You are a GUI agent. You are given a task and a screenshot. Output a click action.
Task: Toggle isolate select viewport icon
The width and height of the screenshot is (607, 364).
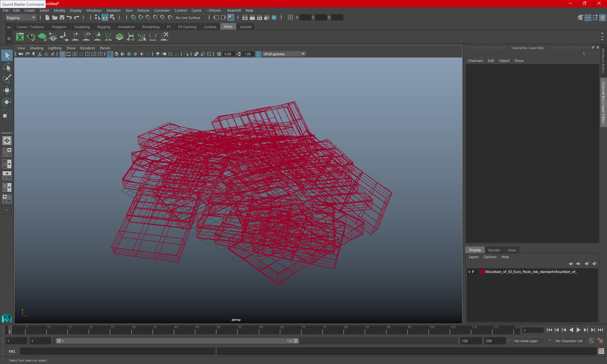coord(187,54)
